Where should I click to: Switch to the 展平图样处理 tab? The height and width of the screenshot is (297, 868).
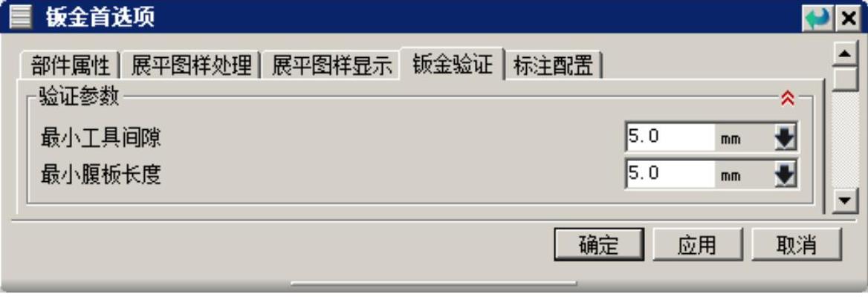pos(190,66)
